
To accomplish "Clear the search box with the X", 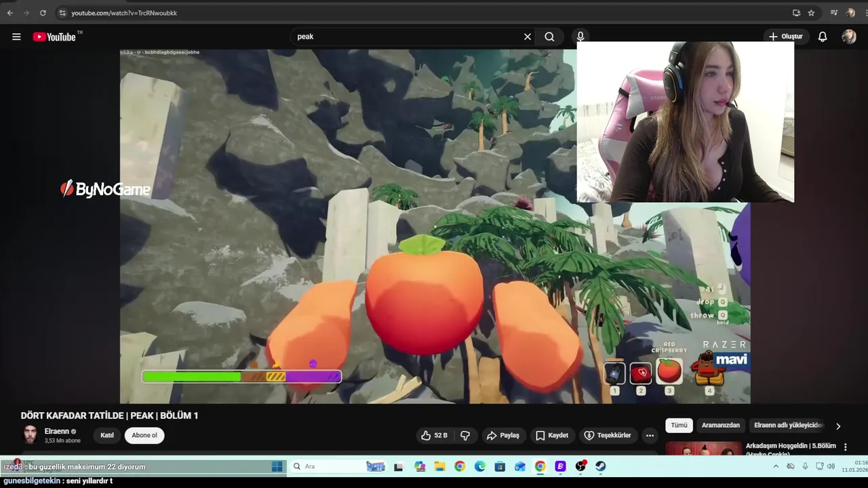I will [x=528, y=37].
